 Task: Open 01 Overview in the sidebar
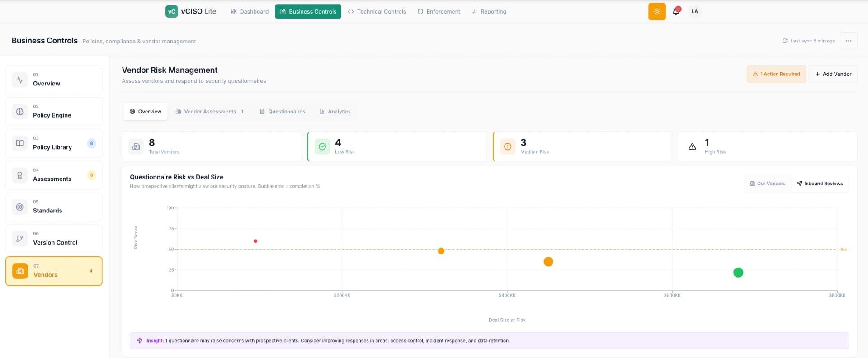click(x=54, y=80)
